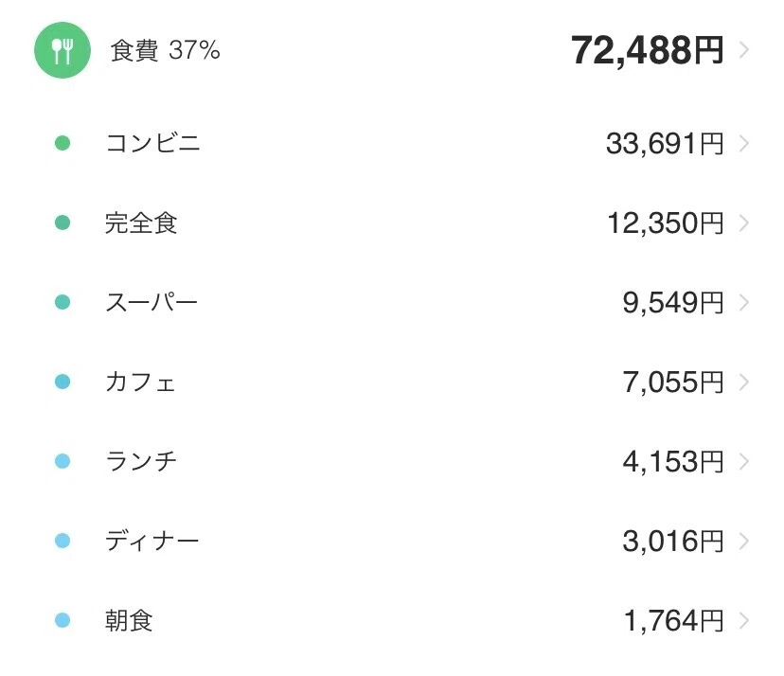This screenshot has height=676, width=784.
Task: Open the カフェ entry
Action: [392, 382]
